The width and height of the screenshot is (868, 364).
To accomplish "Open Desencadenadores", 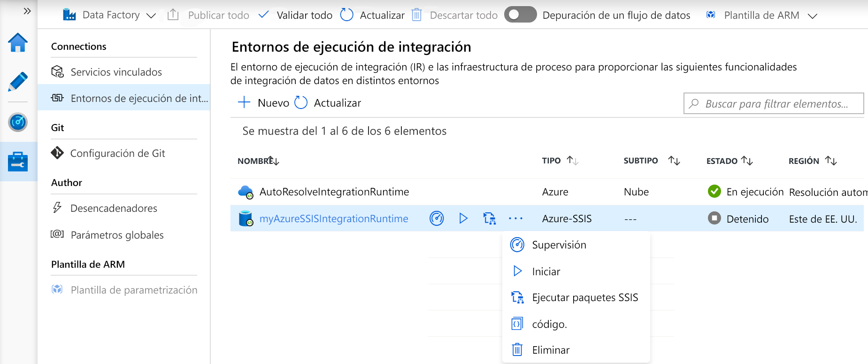I will coord(114,208).
